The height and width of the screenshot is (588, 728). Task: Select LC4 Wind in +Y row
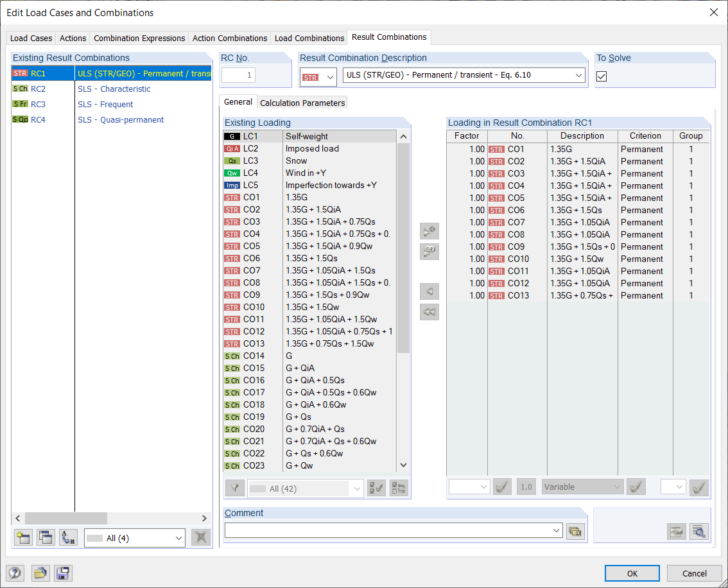(309, 173)
